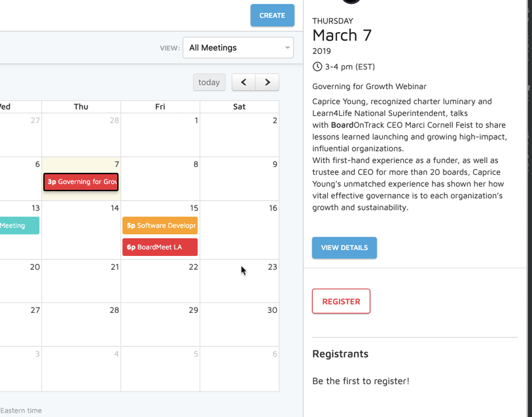Select Thursday the 14th calendar cell

pyautogui.click(x=81, y=232)
